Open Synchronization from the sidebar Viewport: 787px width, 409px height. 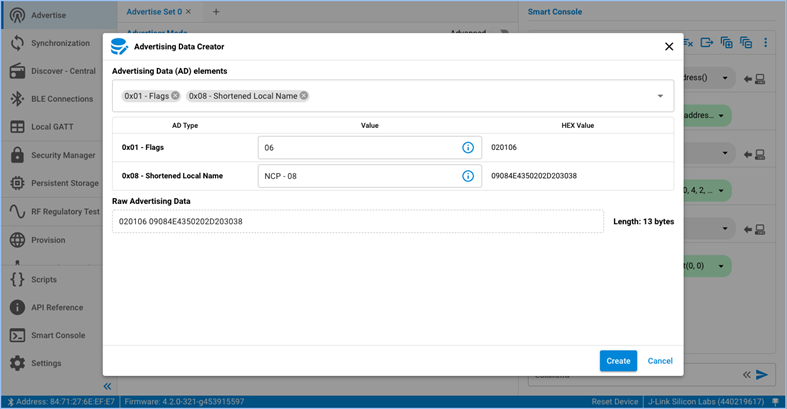(x=58, y=44)
